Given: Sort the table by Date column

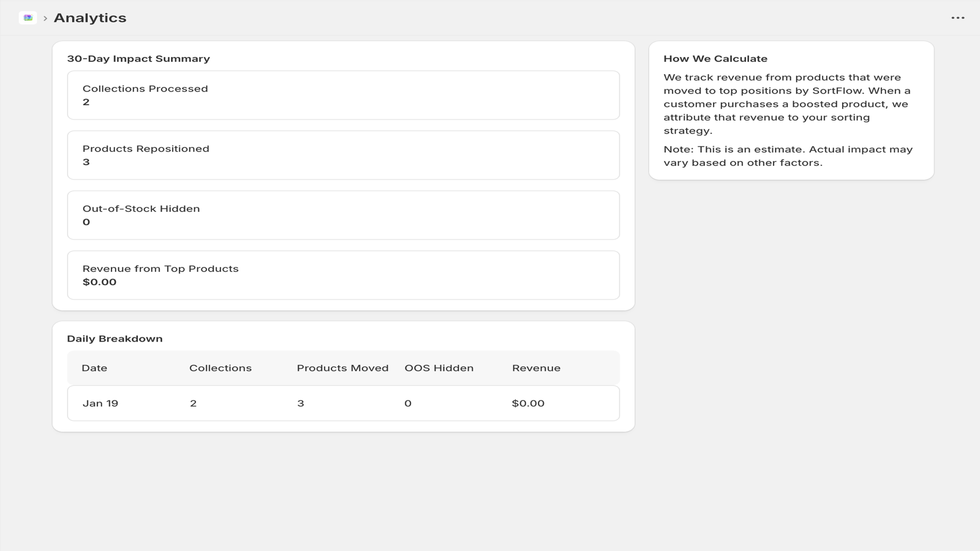Looking at the screenshot, I should [x=94, y=368].
